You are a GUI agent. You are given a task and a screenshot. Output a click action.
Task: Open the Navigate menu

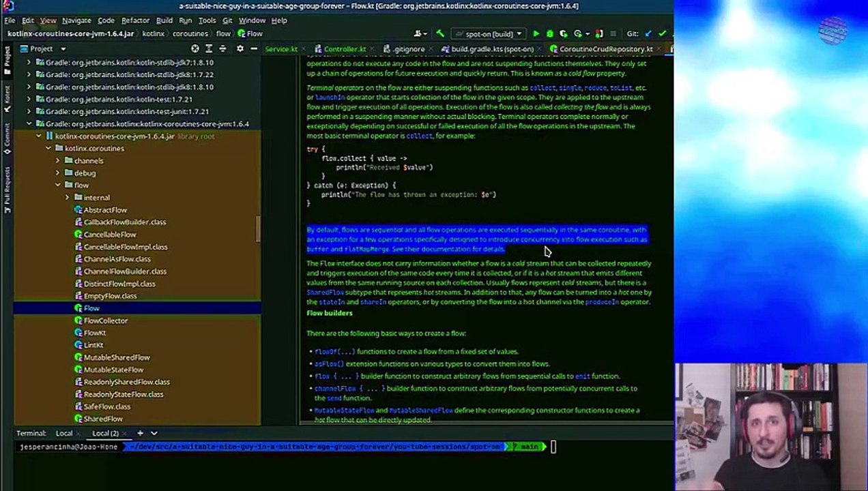(76, 20)
